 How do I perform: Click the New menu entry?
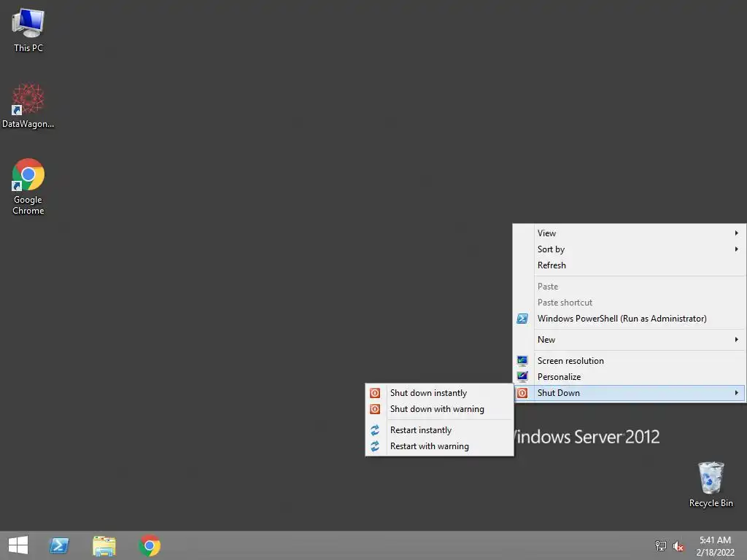point(629,340)
